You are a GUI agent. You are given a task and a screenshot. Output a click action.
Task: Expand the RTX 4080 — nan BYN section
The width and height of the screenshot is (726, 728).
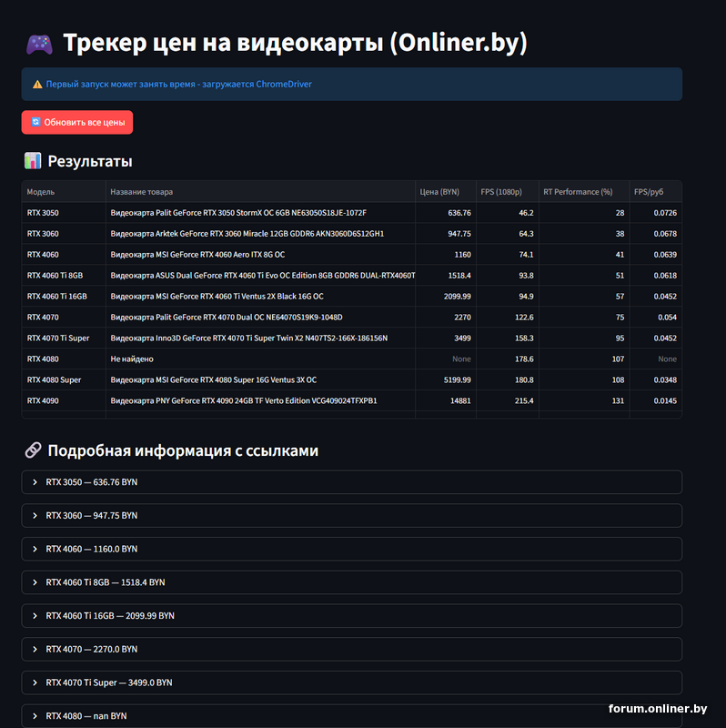352,716
